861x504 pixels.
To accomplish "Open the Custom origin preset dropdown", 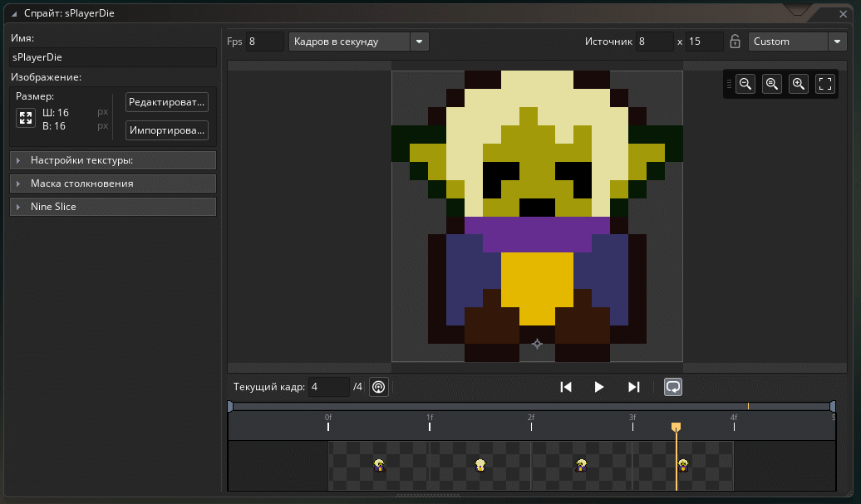I will point(797,42).
